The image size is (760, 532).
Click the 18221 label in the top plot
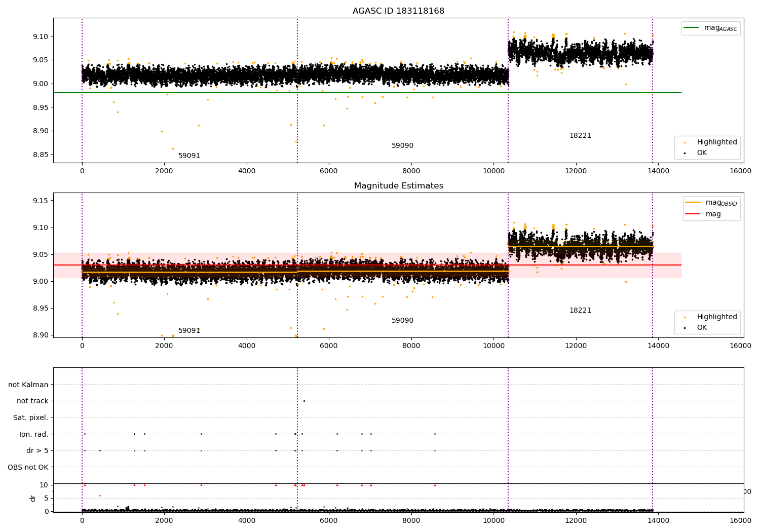(x=580, y=136)
